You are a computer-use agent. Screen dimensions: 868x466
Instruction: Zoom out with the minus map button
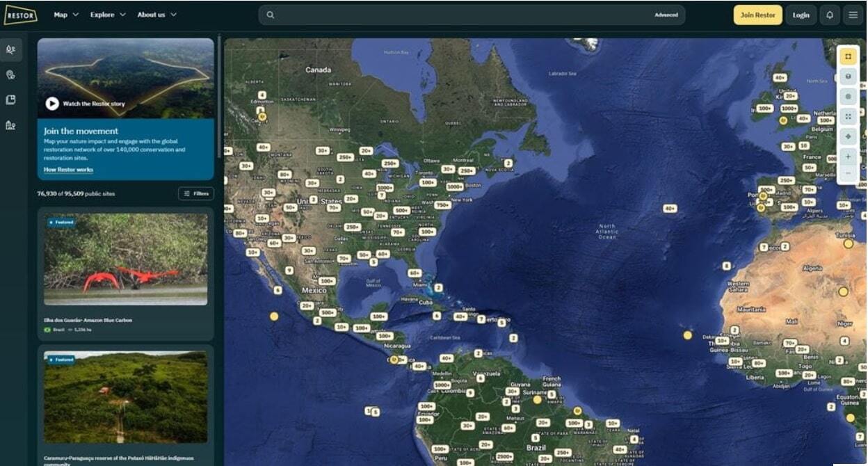click(x=848, y=173)
